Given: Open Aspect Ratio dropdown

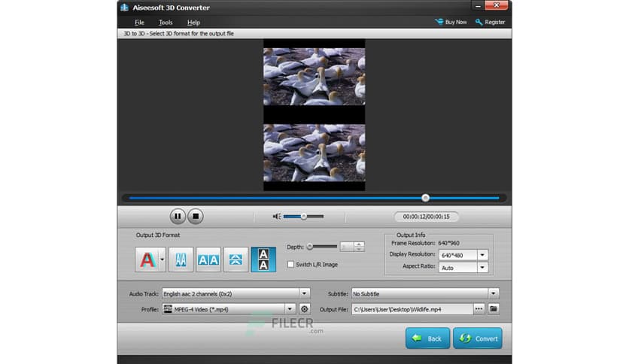Looking at the screenshot, I should 482,268.
